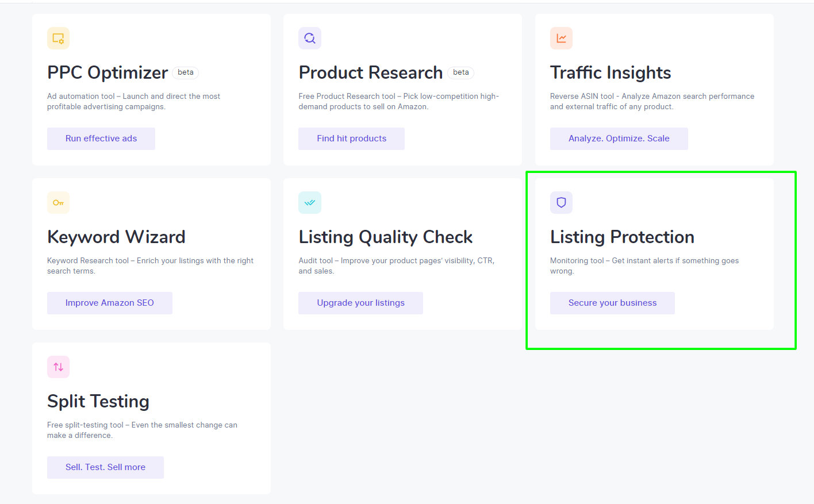
Task: Click Upgrade your listings button
Action: 360,303
